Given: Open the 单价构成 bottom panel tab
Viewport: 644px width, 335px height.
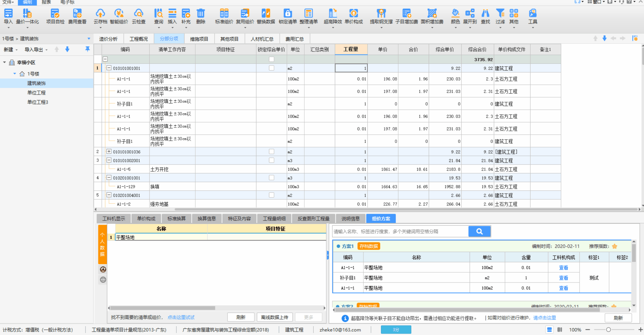Looking at the screenshot, I should 146,219.
